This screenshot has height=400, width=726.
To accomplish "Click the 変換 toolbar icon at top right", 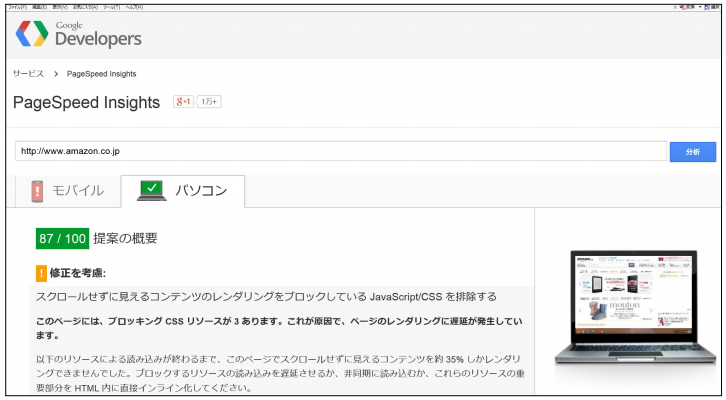I will click(x=687, y=7).
